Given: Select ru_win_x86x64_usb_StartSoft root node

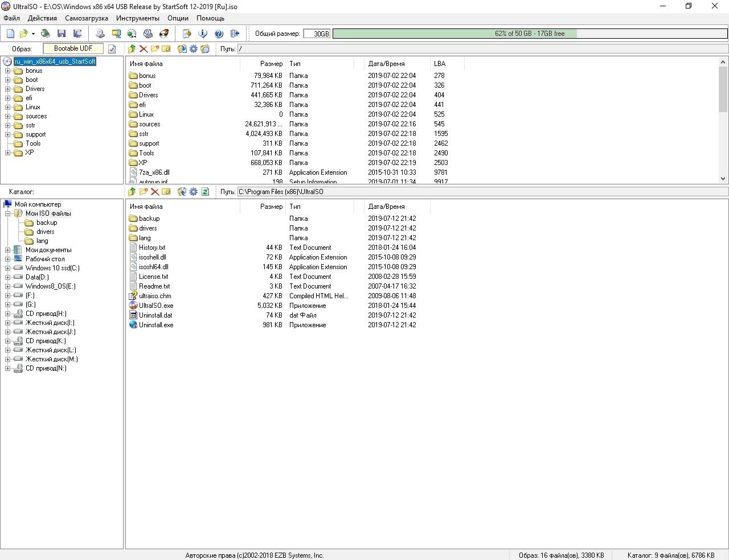Looking at the screenshot, I should click(x=55, y=61).
